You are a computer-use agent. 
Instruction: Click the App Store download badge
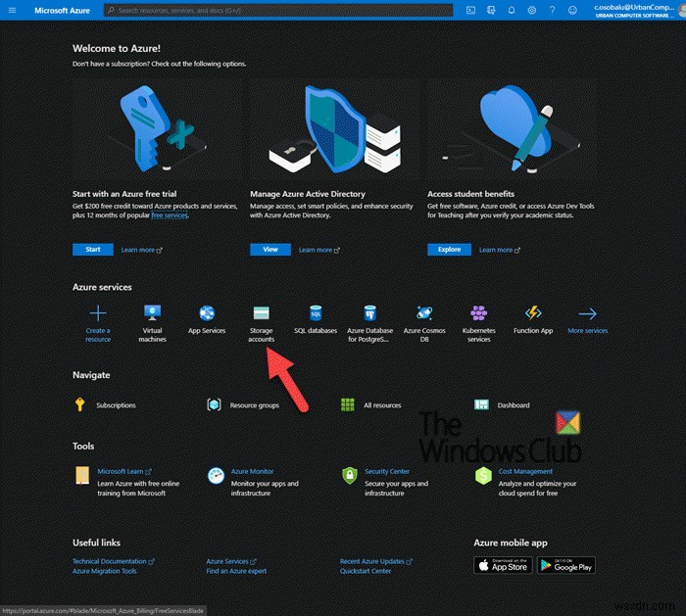click(x=503, y=565)
